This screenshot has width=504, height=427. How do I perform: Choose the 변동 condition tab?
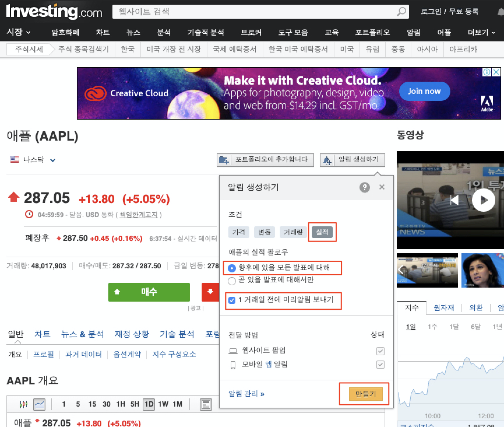click(264, 232)
